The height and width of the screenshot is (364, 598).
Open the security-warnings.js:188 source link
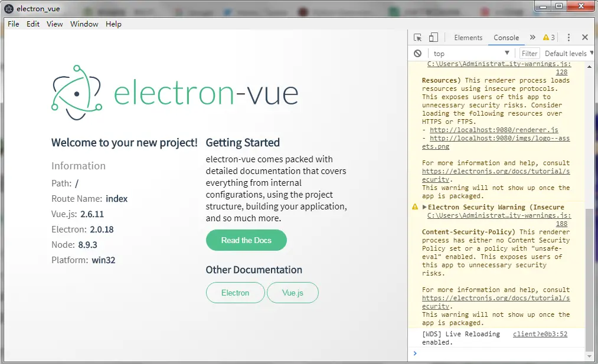[499, 219]
